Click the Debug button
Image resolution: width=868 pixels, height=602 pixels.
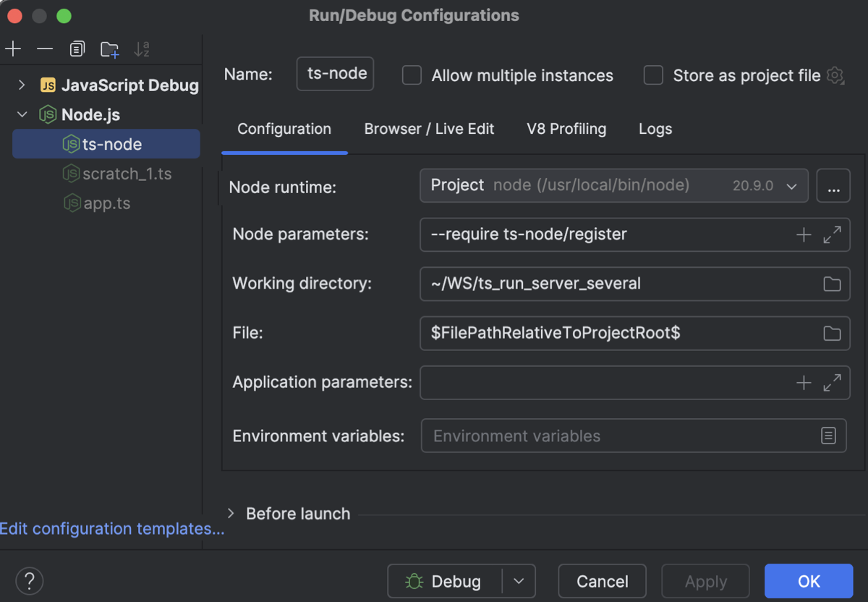pos(445,581)
